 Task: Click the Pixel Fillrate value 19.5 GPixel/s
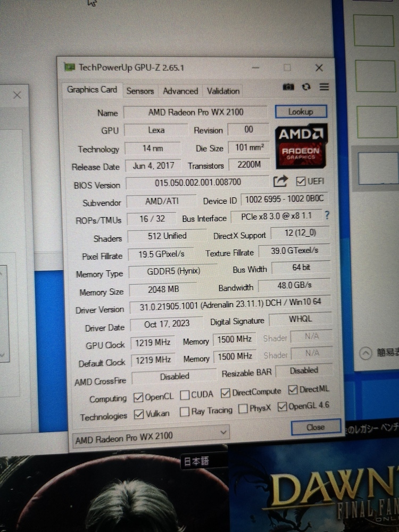click(x=161, y=254)
